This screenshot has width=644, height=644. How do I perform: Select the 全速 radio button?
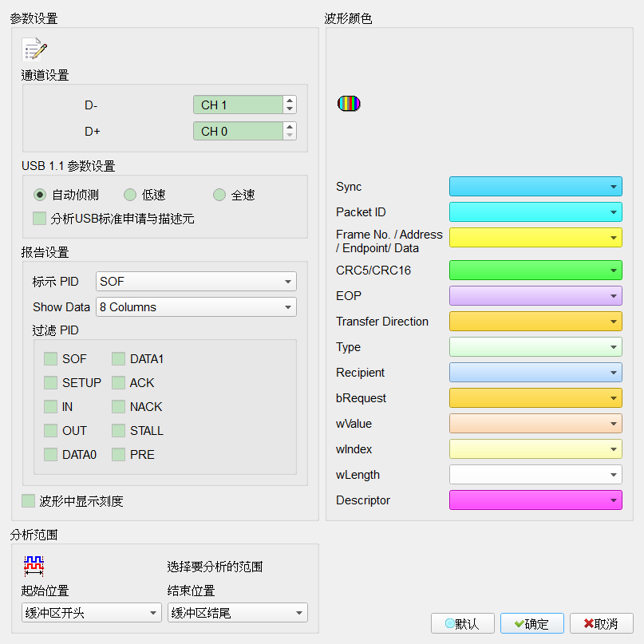click(219, 195)
